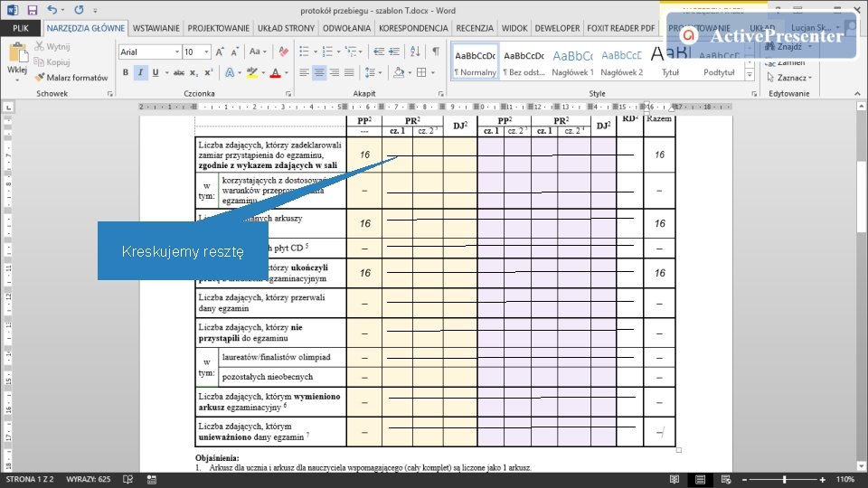Click Cut (Wytnij)
868x488 pixels.
point(52,46)
